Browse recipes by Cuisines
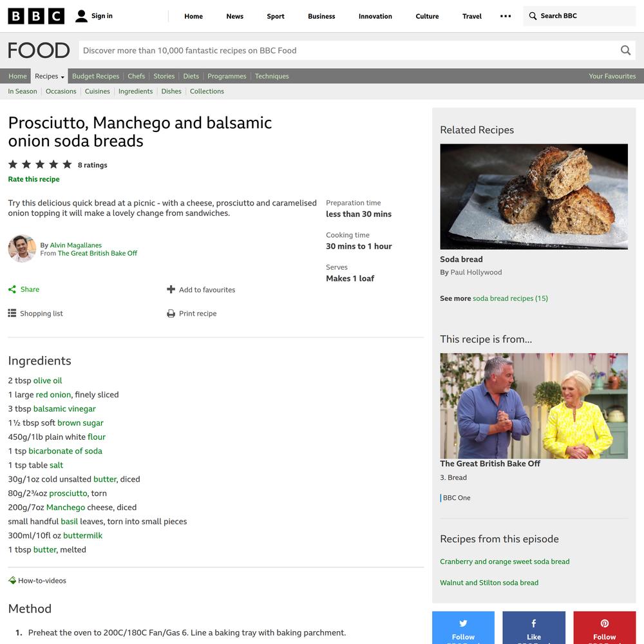Image resolution: width=644 pixels, height=644 pixels. click(x=97, y=91)
